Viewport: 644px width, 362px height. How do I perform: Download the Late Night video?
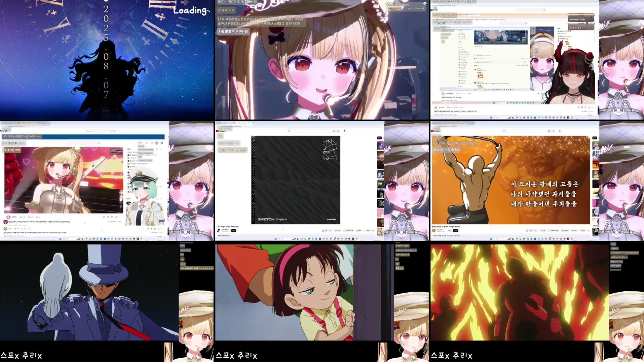[x=348, y=231]
